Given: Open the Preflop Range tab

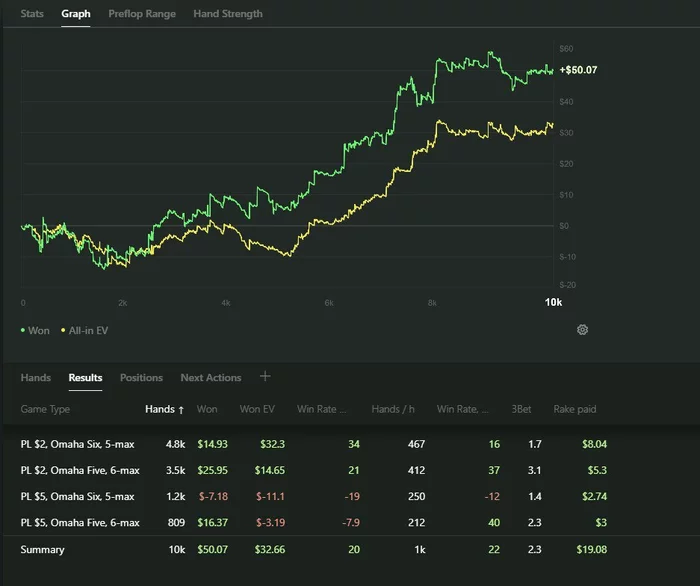Looking at the screenshot, I should [140, 14].
